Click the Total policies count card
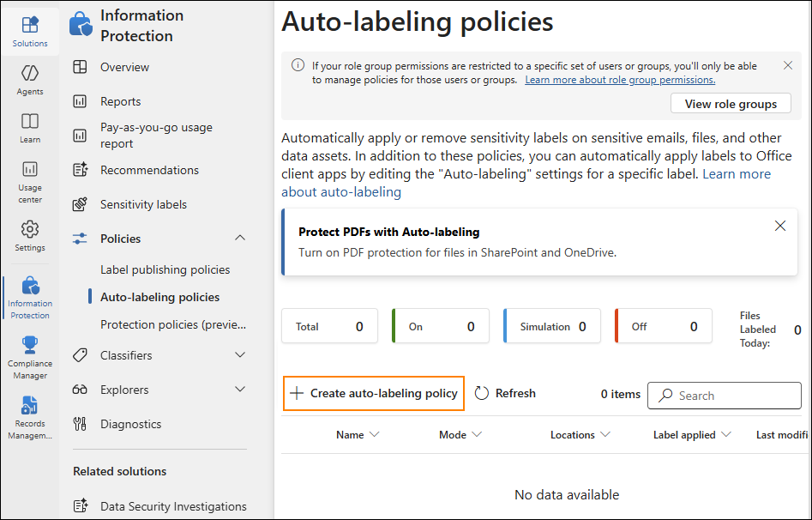Viewport: 812px width, 520px height. pyautogui.click(x=329, y=326)
